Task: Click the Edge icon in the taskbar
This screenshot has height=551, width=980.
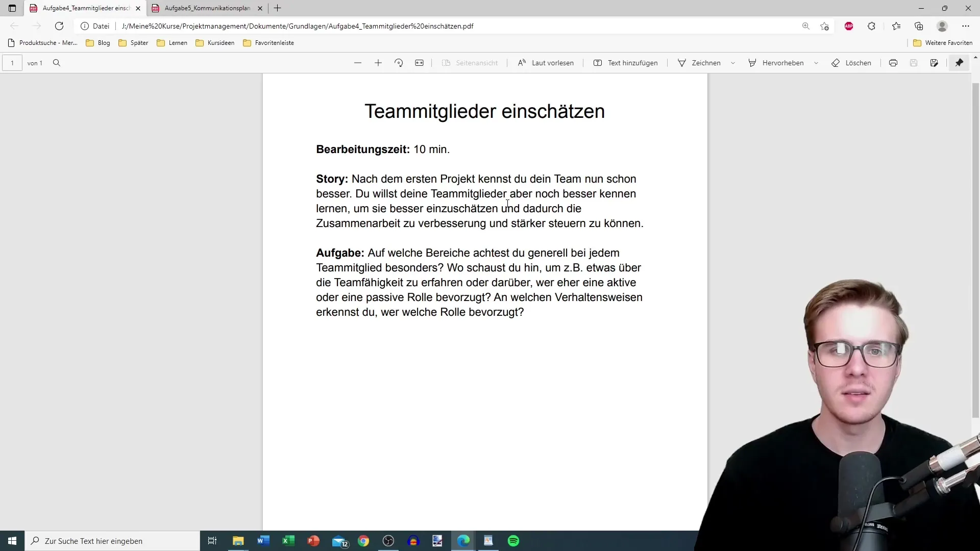Action: pyautogui.click(x=463, y=541)
